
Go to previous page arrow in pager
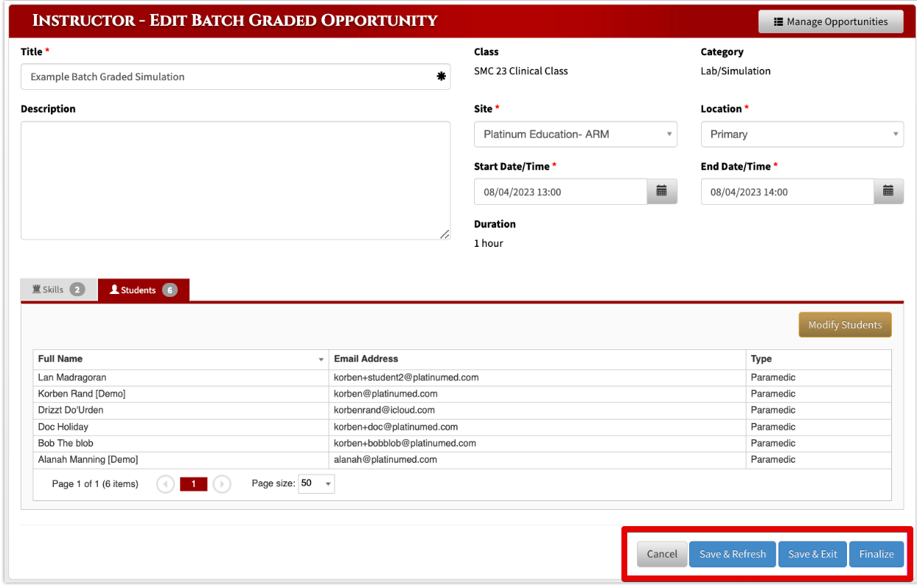tap(166, 484)
